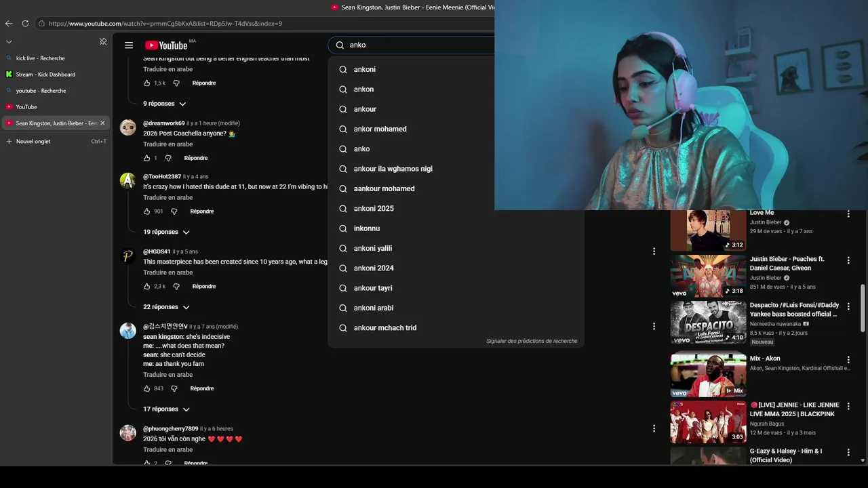This screenshot has height=488, width=868.
Task: Open more options for Mix - Akon
Action: click(x=848, y=360)
